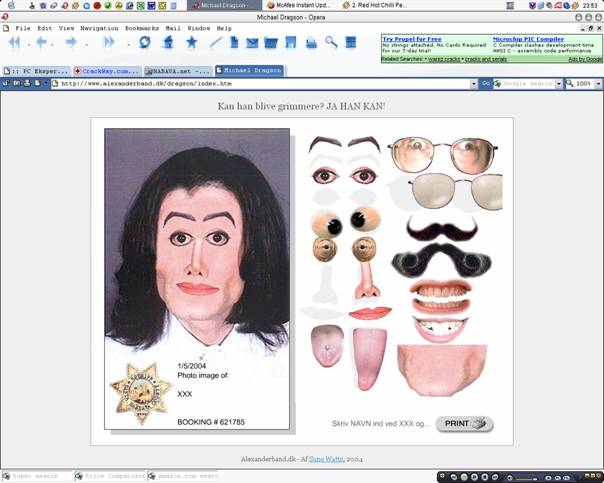The width and height of the screenshot is (604, 483).
Task: Expand the address bar URL dropdown
Action: point(471,83)
